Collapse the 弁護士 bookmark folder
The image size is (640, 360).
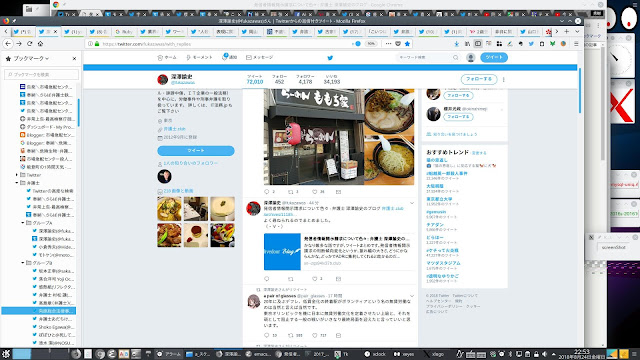tap(17, 183)
